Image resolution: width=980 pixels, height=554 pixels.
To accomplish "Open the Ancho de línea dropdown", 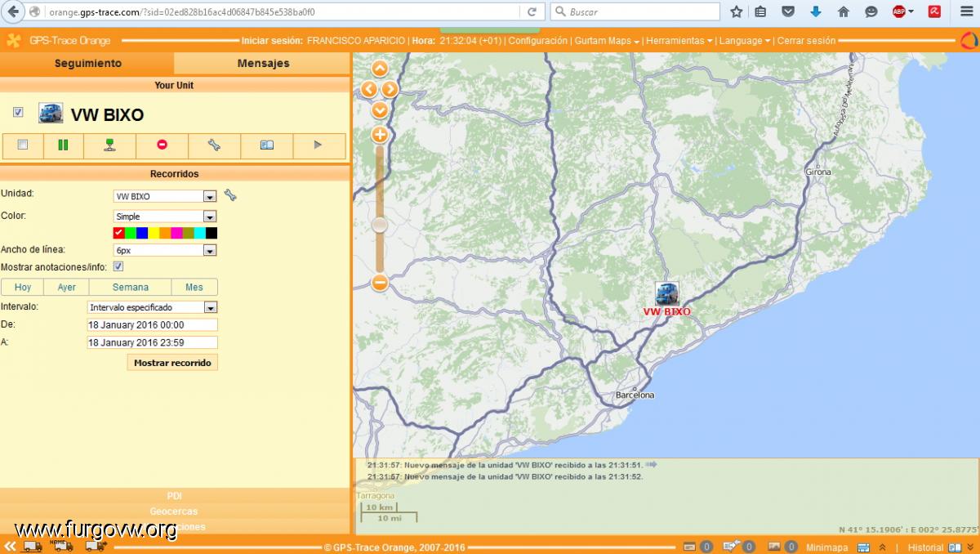I will click(164, 250).
